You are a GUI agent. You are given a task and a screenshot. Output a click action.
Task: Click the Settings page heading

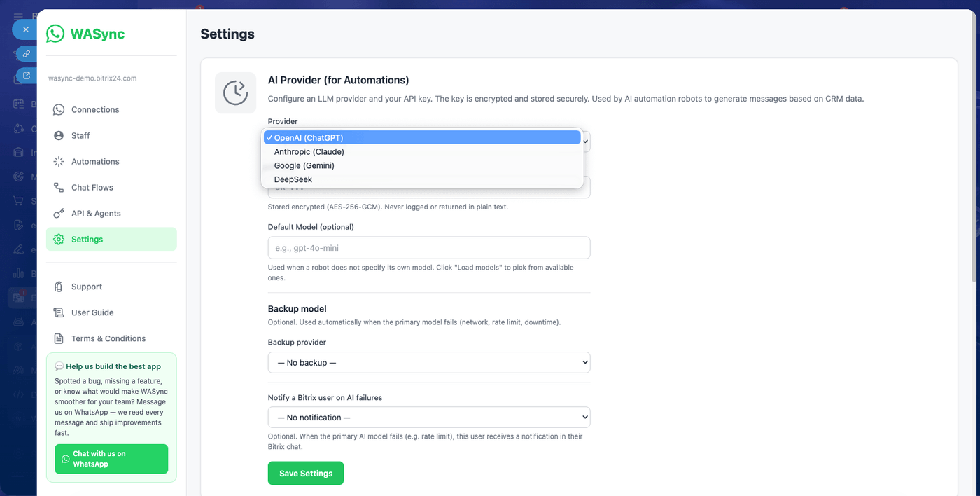click(227, 34)
